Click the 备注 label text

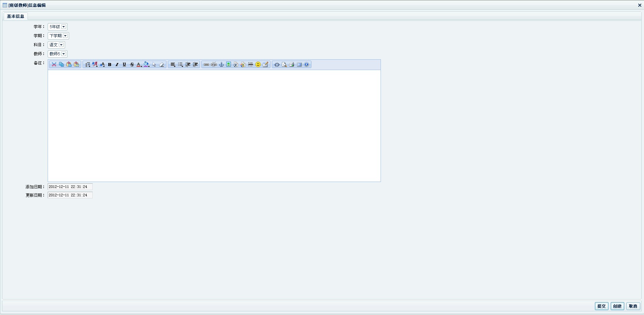tap(39, 63)
